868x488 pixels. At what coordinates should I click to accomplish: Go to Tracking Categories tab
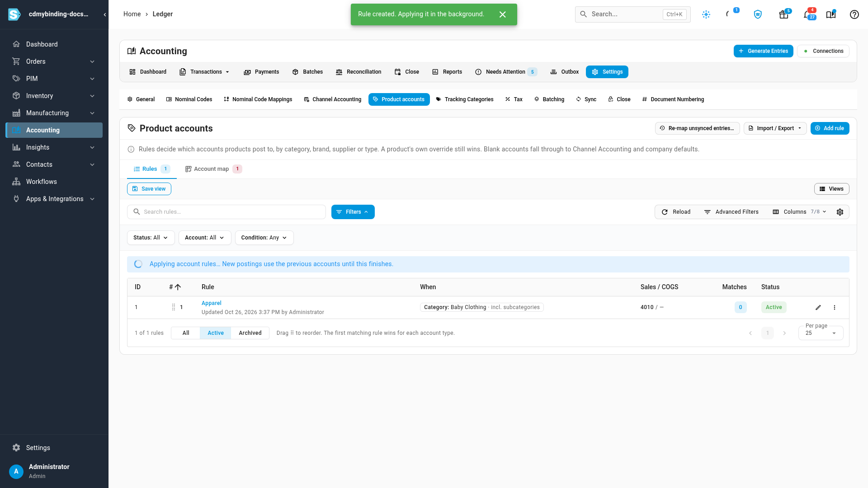coord(464,99)
